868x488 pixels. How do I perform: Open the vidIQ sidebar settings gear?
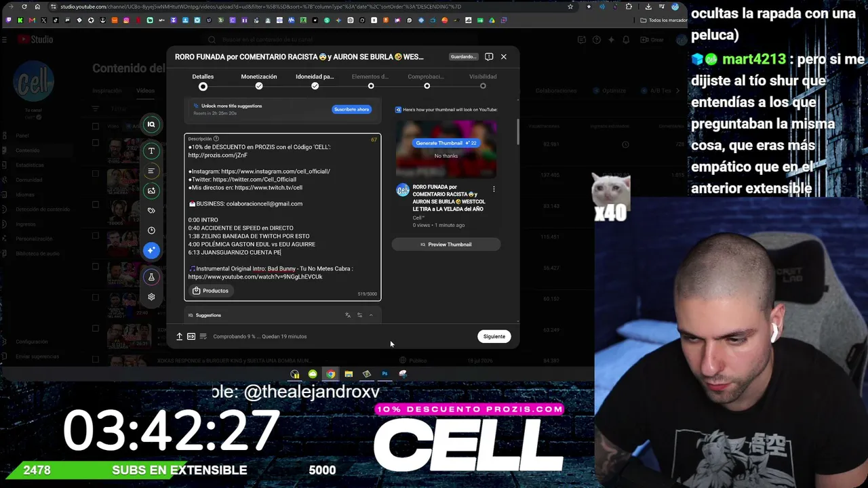tap(151, 297)
